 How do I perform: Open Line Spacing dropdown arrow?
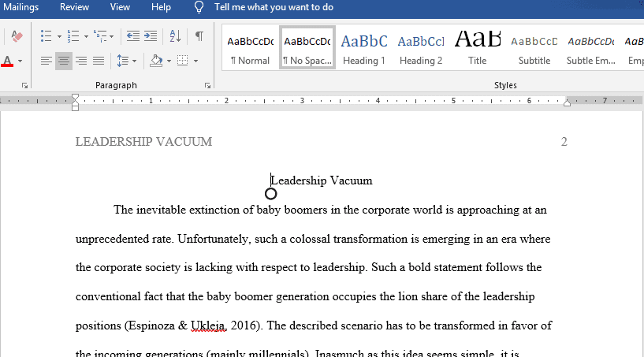[134, 61]
